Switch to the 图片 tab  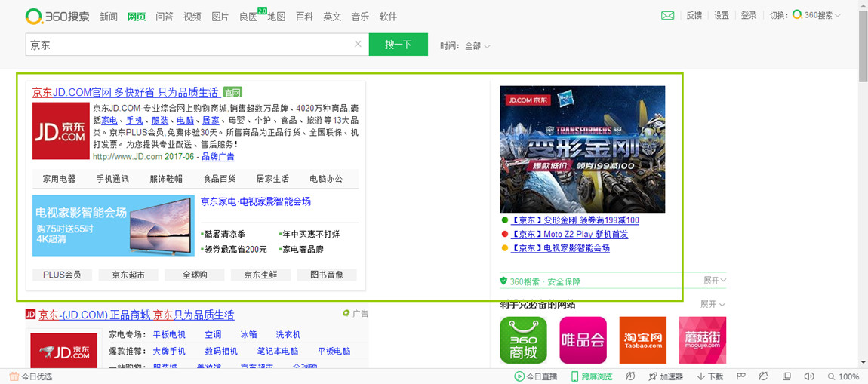pyautogui.click(x=220, y=17)
